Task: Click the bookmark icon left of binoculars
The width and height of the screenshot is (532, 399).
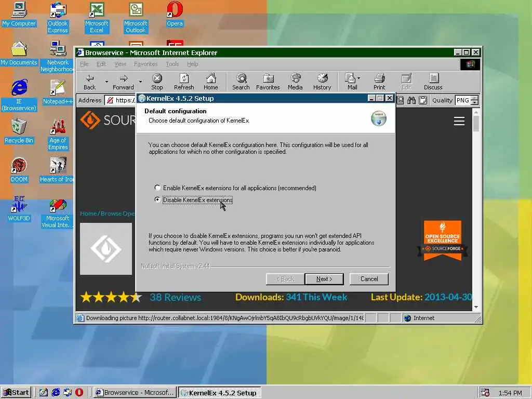Action: [401, 100]
